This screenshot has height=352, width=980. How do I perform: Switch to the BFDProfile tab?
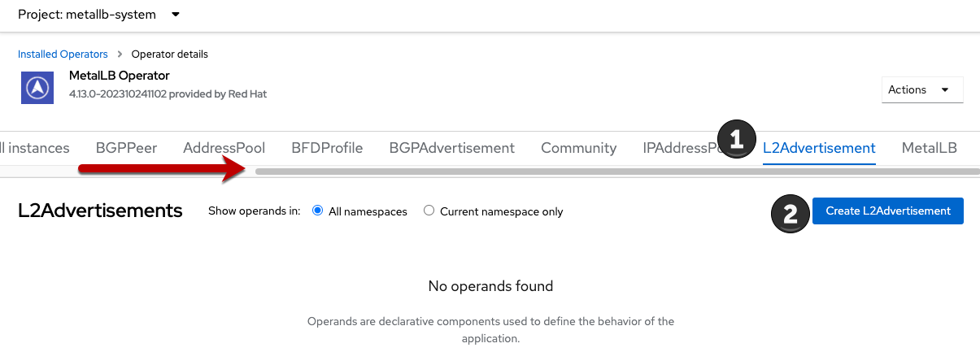pyautogui.click(x=327, y=148)
